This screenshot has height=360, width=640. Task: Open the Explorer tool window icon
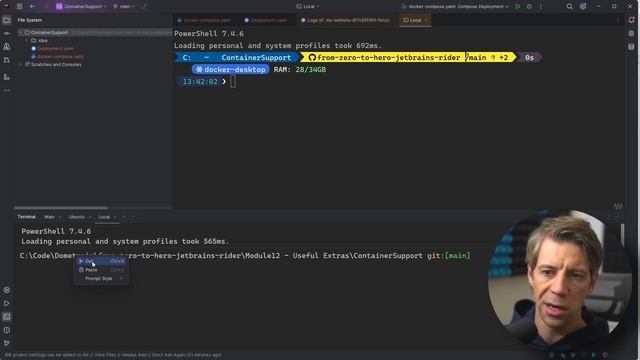pyautogui.click(x=7, y=20)
